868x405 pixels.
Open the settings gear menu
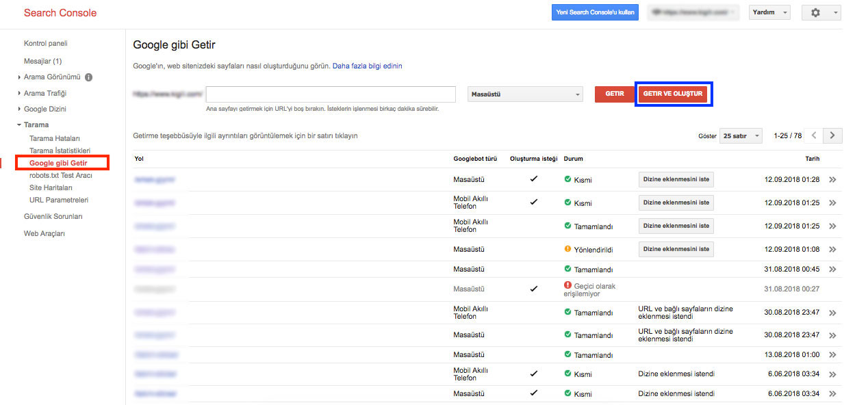coord(821,12)
